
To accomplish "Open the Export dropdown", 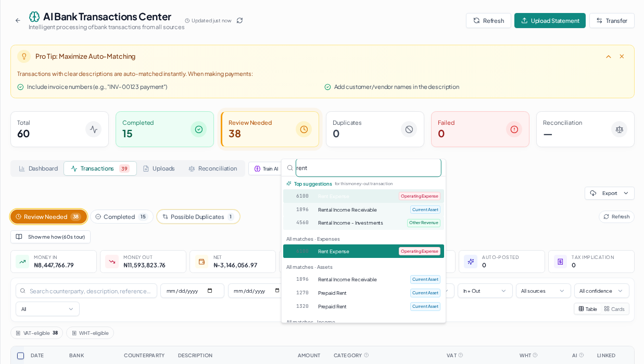I will pyautogui.click(x=610, y=193).
